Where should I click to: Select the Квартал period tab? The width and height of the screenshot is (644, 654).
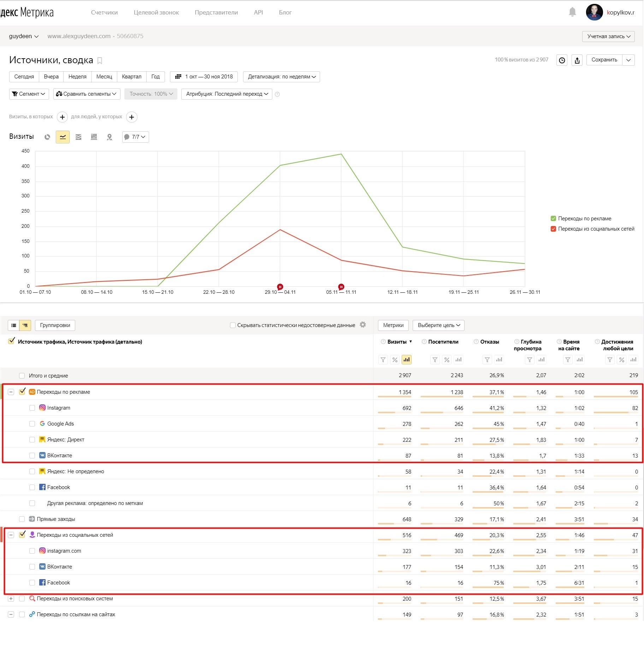click(131, 77)
